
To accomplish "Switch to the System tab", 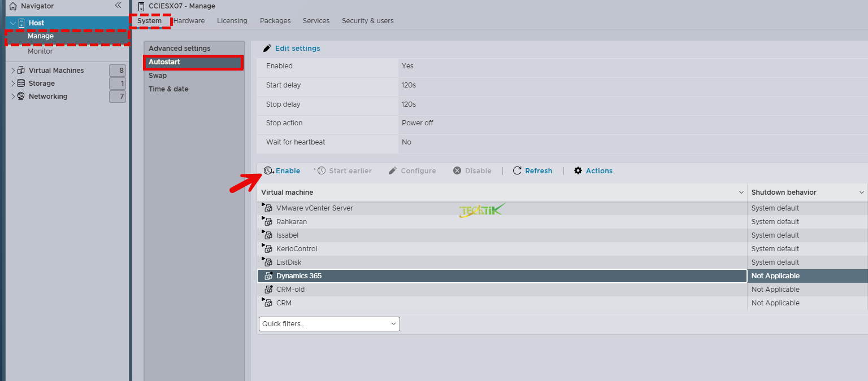I will click(x=150, y=21).
